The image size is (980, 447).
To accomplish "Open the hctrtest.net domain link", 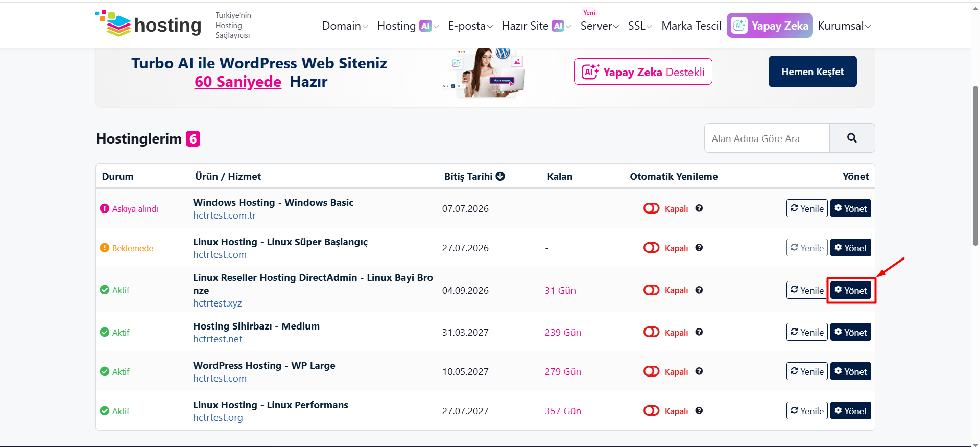I will (x=218, y=339).
